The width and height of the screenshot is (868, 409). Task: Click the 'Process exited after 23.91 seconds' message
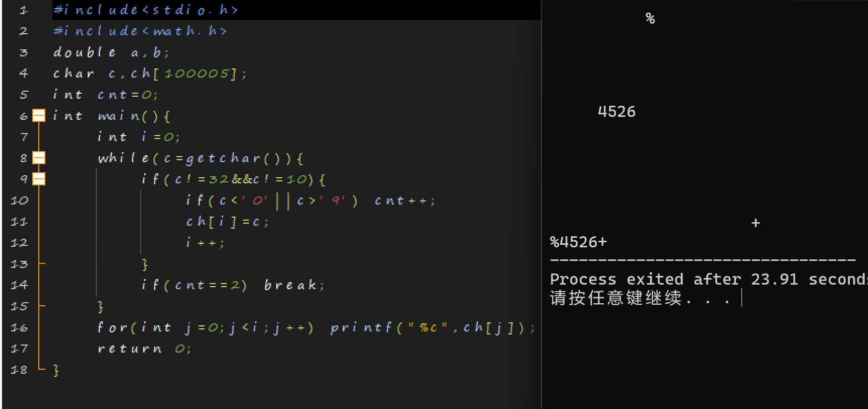point(709,279)
